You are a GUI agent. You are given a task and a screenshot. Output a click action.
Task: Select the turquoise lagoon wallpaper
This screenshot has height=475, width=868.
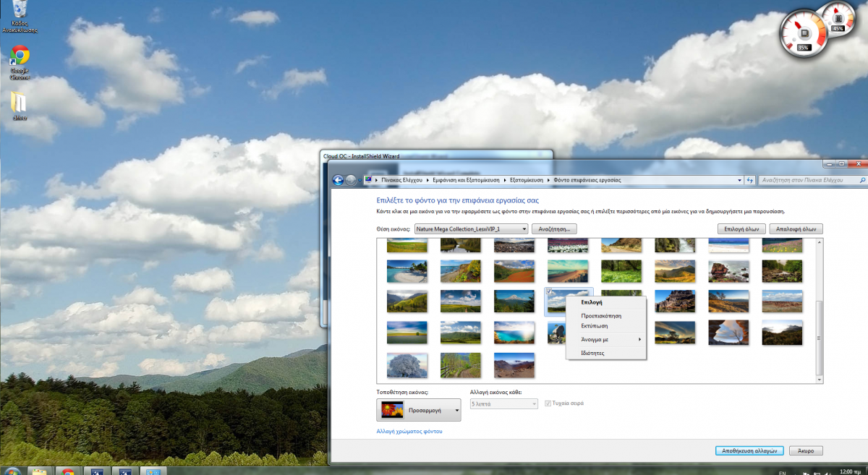pyautogui.click(x=514, y=332)
